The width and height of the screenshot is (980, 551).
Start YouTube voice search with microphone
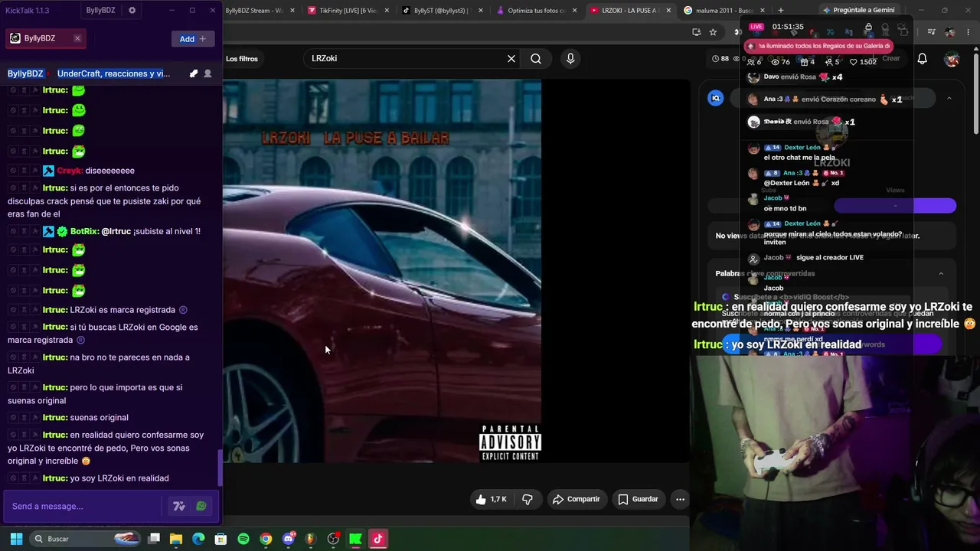click(570, 58)
